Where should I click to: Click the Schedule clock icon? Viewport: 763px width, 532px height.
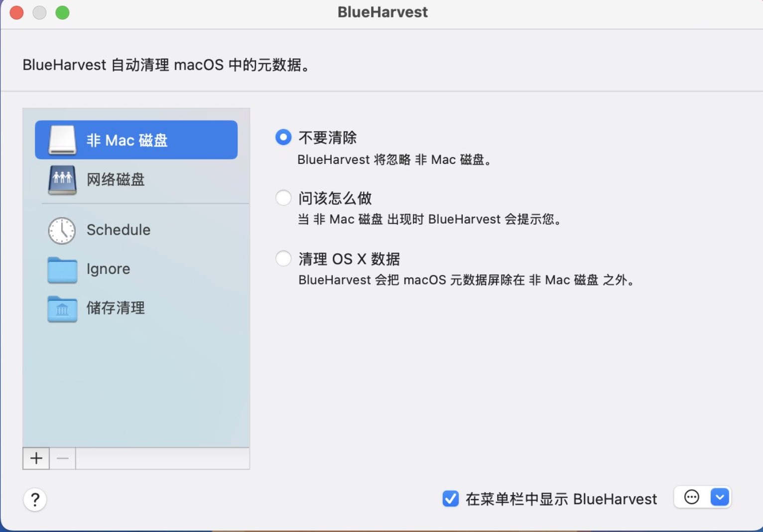click(62, 231)
